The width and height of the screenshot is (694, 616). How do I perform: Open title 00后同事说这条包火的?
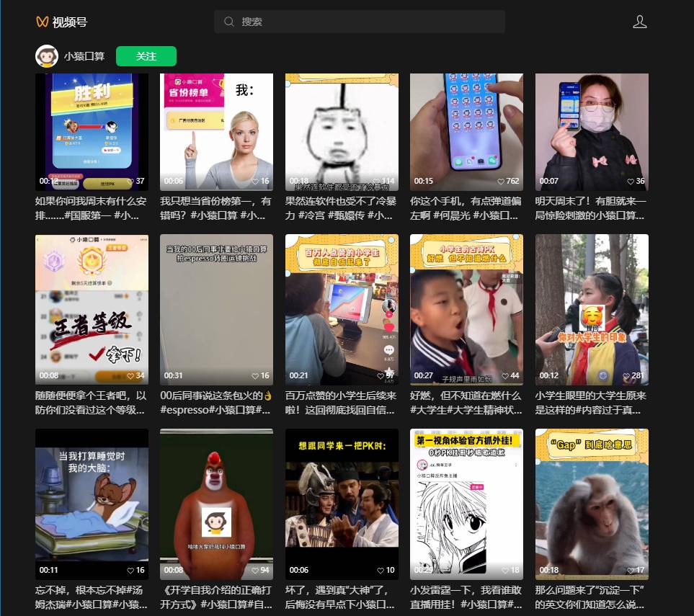click(215, 403)
